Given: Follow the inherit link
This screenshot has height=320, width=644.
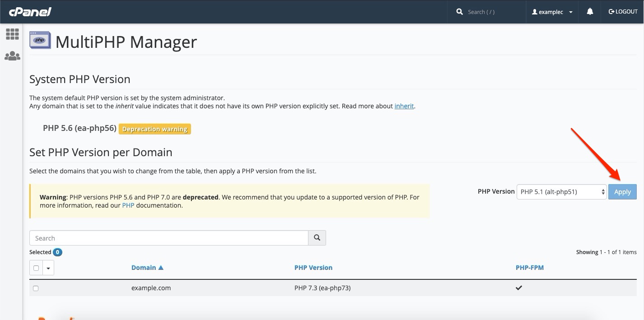Looking at the screenshot, I should (404, 106).
